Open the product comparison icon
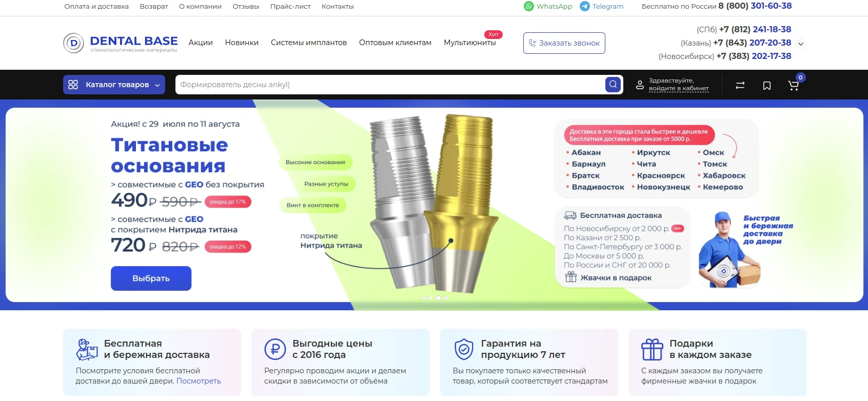 (740, 86)
